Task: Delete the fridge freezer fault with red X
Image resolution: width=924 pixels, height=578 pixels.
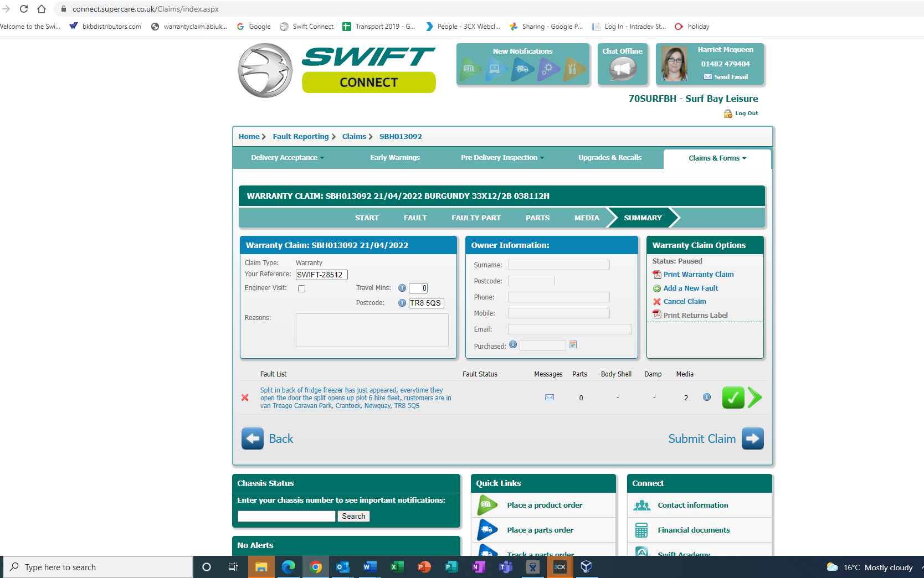Action: coord(245,398)
